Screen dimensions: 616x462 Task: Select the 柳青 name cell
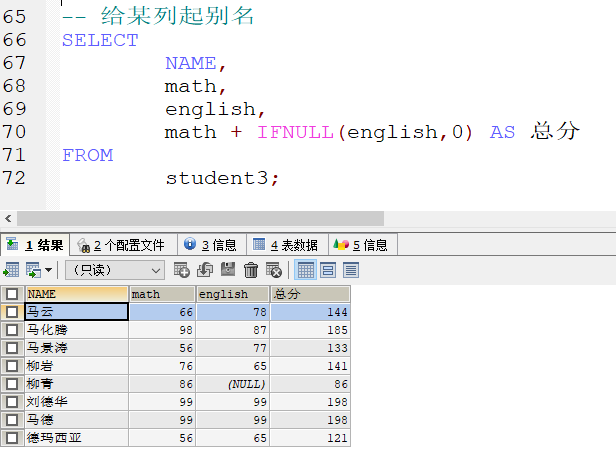(77, 384)
